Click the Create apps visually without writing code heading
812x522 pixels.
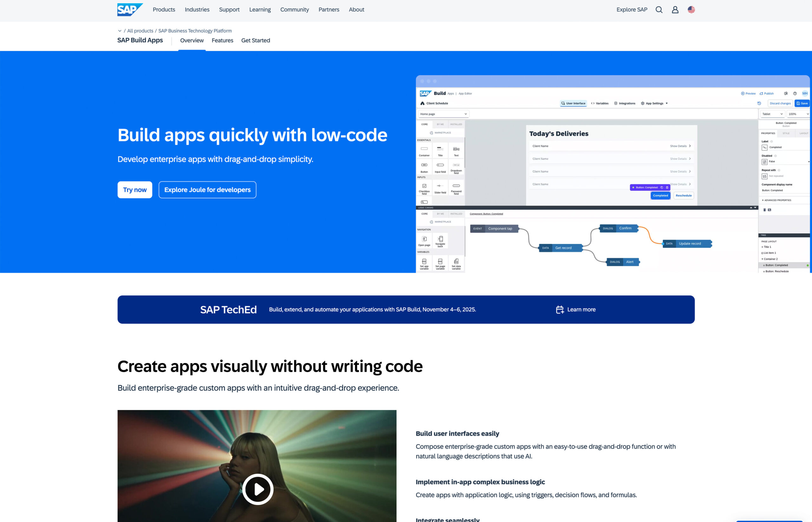coord(270,366)
